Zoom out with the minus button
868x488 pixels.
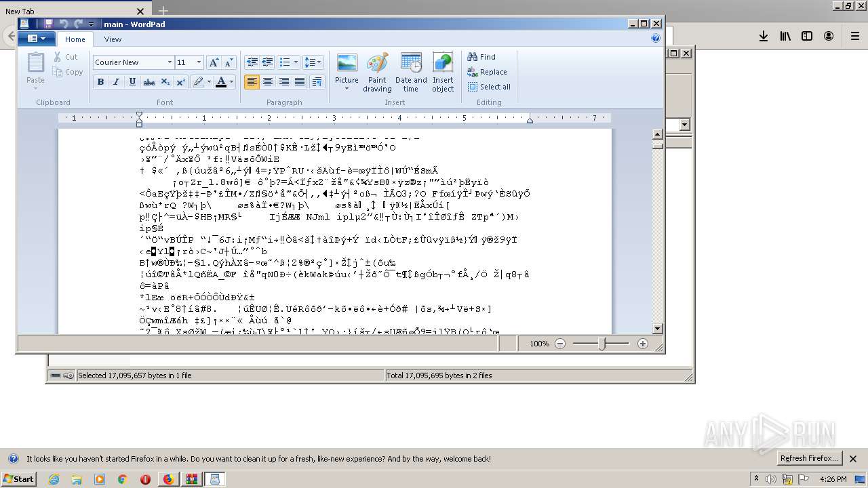coord(560,344)
